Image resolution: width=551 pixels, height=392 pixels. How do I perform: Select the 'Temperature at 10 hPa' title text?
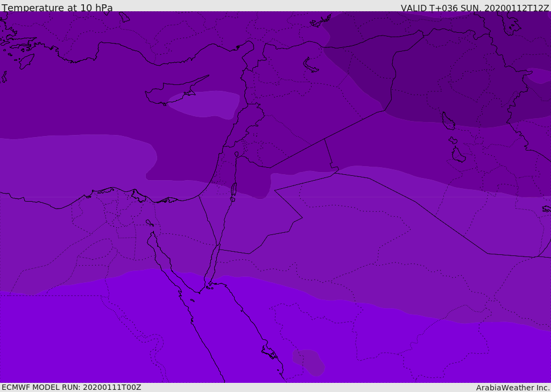coord(57,8)
